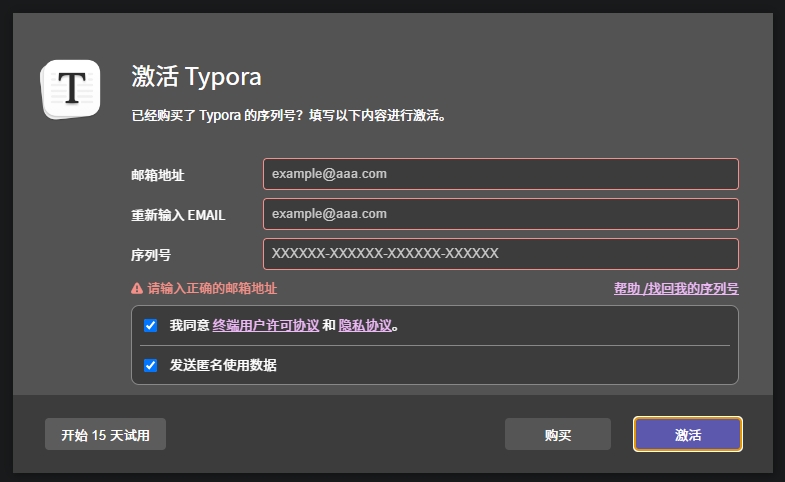Focus the 重新输入 EMAIL input field
Screen dimensions: 785x482
501,214
